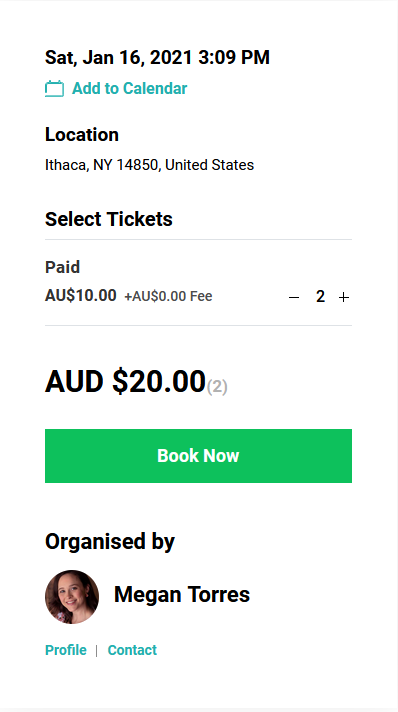Decrease ticket quantity with the minus icon
This screenshot has height=712, width=398.
[294, 297]
